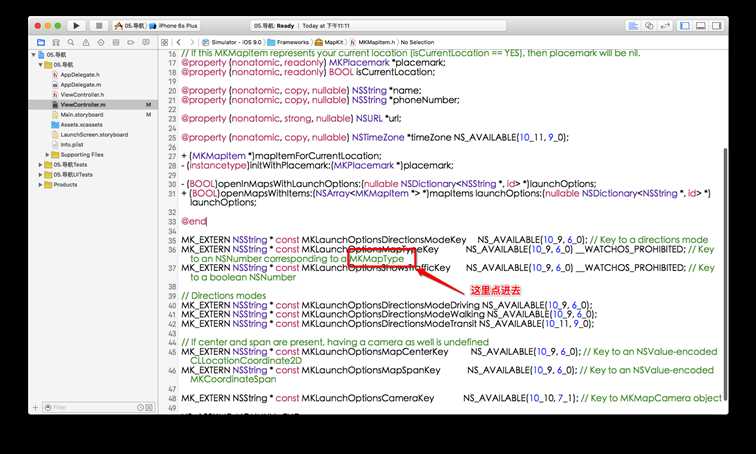The height and width of the screenshot is (454, 756).
Task: Open the Breakpoint navigator
Action: tap(131, 42)
